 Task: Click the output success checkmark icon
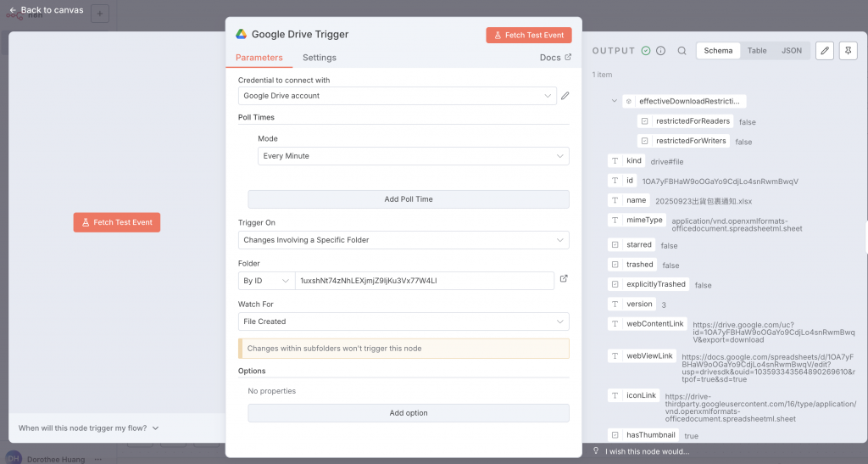[645, 50]
